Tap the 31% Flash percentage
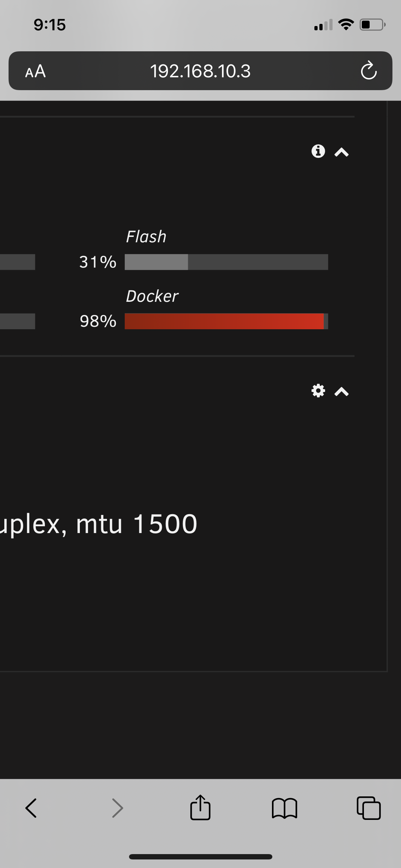The image size is (401, 868). coord(98,262)
